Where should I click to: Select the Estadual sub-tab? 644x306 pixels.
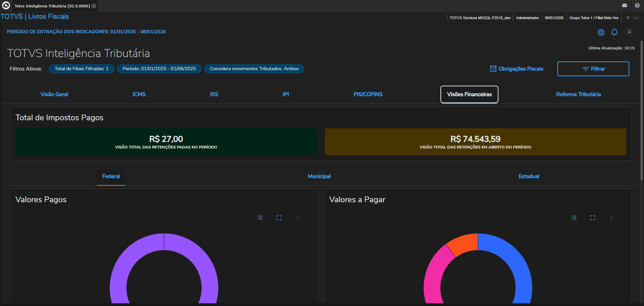click(x=529, y=176)
